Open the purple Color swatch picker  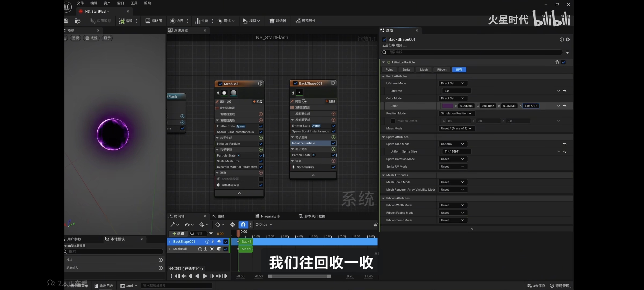447,106
